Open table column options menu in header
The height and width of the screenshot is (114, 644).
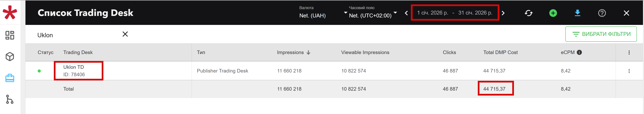point(629,52)
